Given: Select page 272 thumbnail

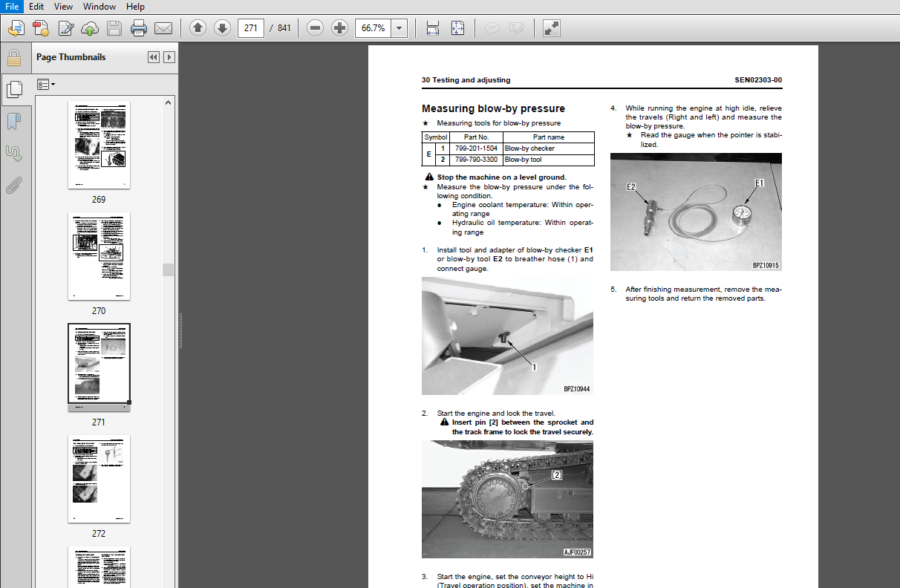Looking at the screenshot, I should [99, 478].
